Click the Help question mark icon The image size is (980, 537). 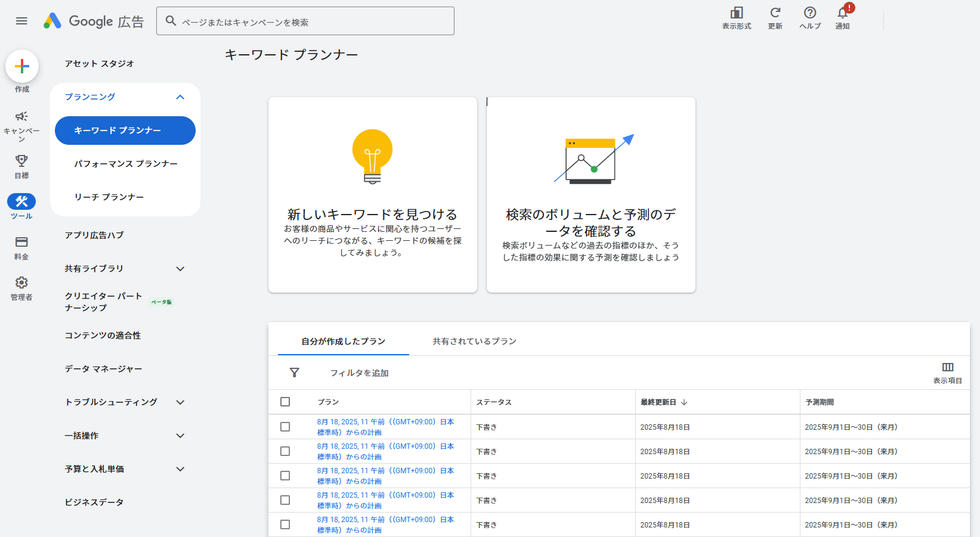[x=809, y=13]
